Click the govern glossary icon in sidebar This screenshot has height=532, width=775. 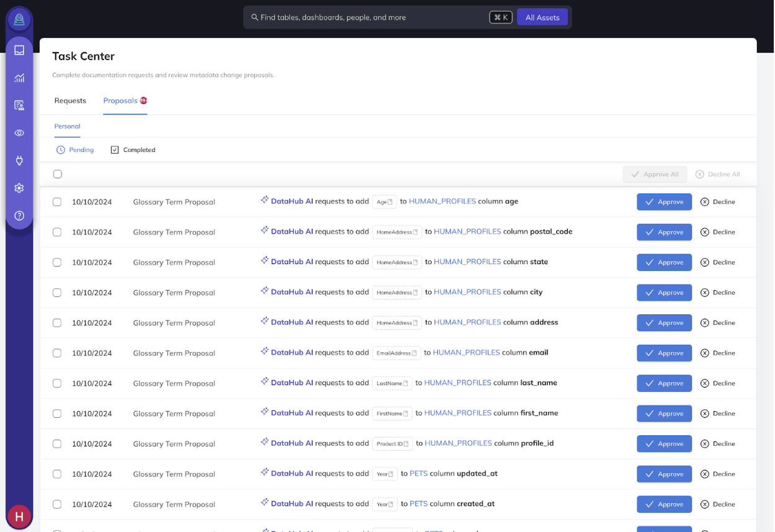[19, 105]
